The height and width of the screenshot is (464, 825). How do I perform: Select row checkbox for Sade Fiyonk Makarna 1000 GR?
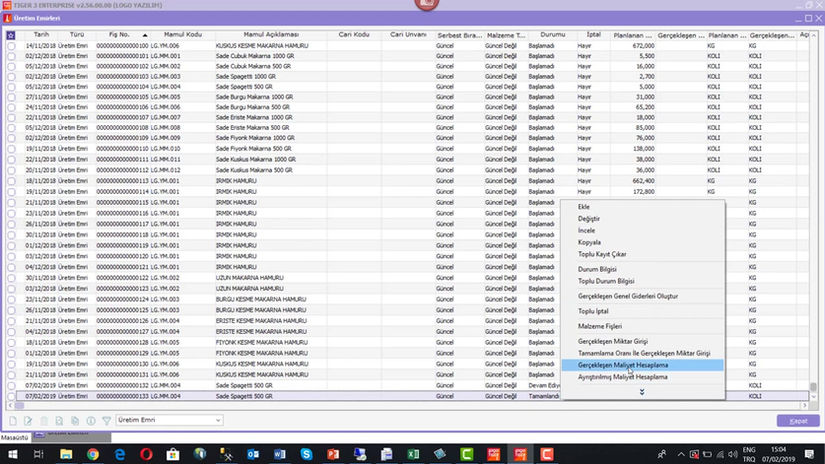point(11,138)
